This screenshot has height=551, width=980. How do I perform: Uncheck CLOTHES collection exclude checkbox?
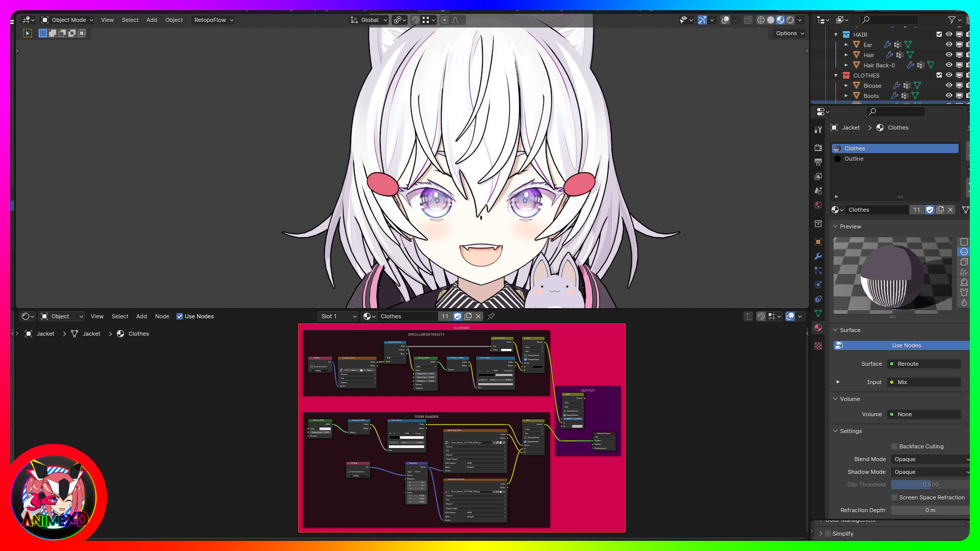click(939, 76)
